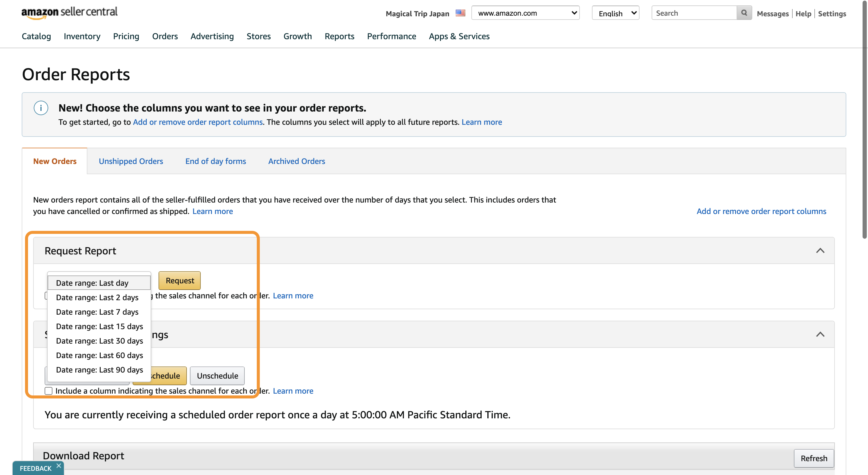Close the Feedback tab X icon
This screenshot has width=868, height=475.
(59, 466)
